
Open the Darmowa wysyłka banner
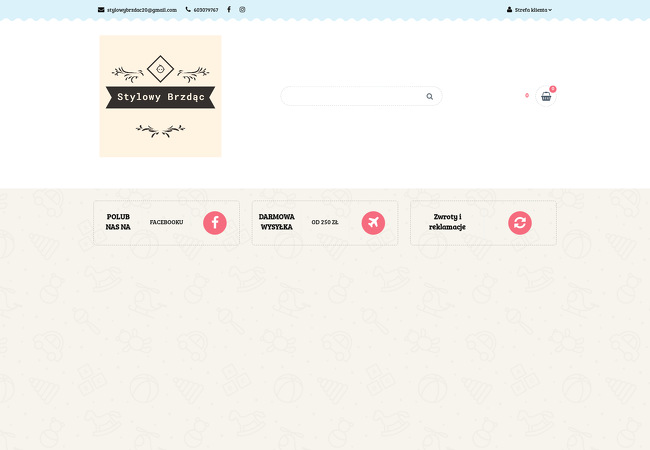tap(325, 223)
